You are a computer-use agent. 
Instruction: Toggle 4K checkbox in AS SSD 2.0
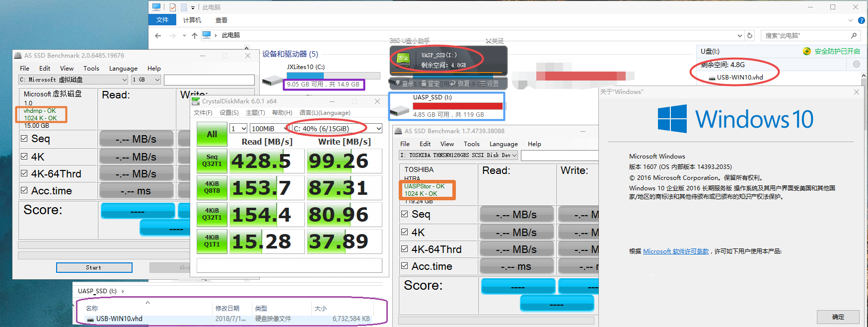[24, 157]
